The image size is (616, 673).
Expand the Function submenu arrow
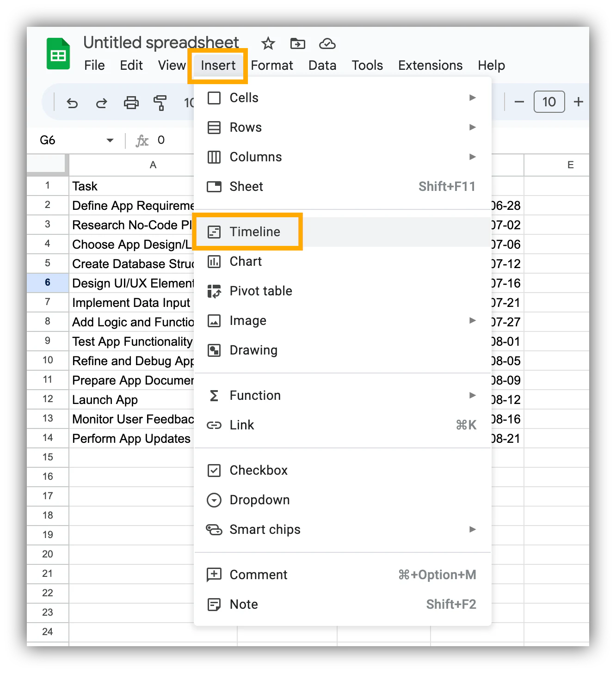pyautogui.click(x=472, y=395)
